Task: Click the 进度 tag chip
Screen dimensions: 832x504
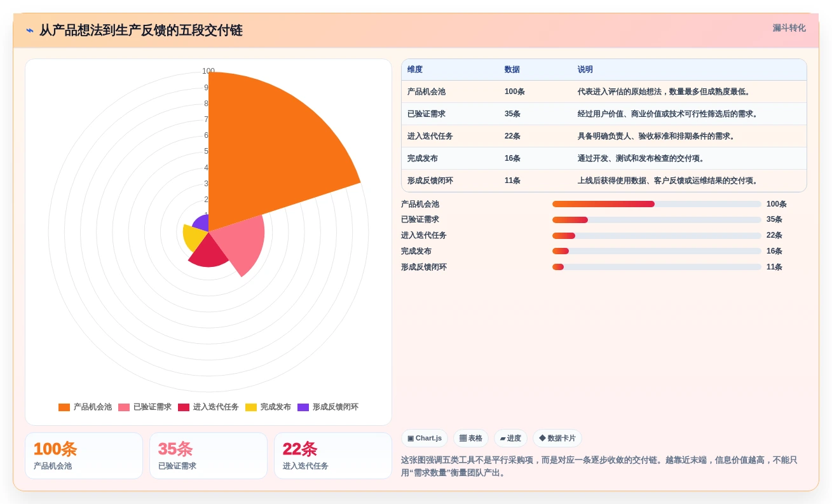Action: click(510, 438)
